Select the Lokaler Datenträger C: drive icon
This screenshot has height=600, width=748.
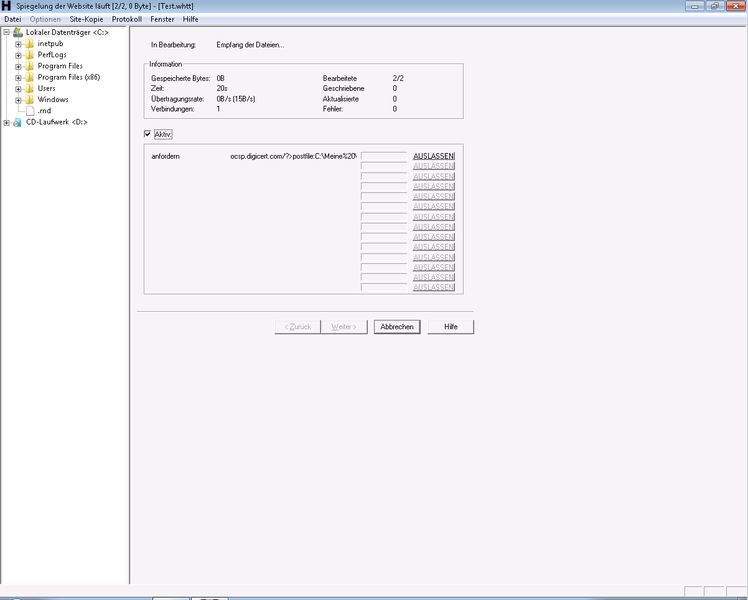pos(18,33)
